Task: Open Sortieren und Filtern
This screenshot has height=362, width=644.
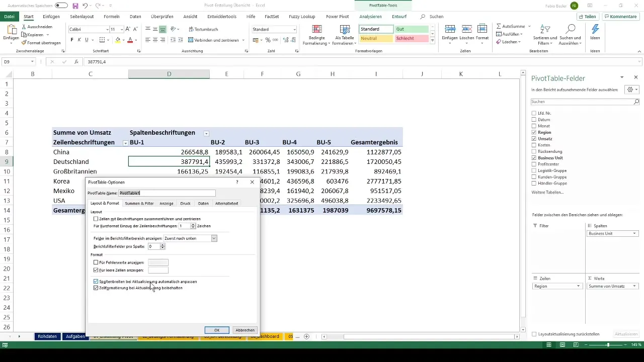Action: click(544, 34)
